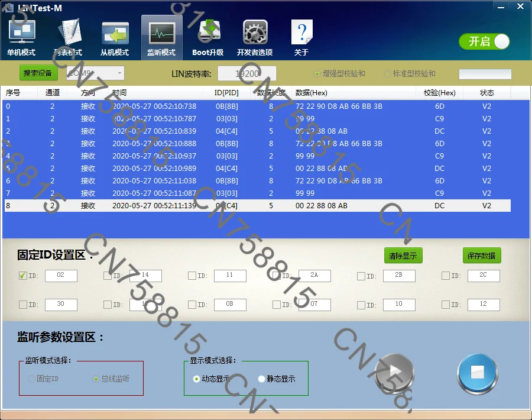Click the ID field containing 0B
Image resolution: width=532 pixels, height=420 pixels.
click(230, 305)
